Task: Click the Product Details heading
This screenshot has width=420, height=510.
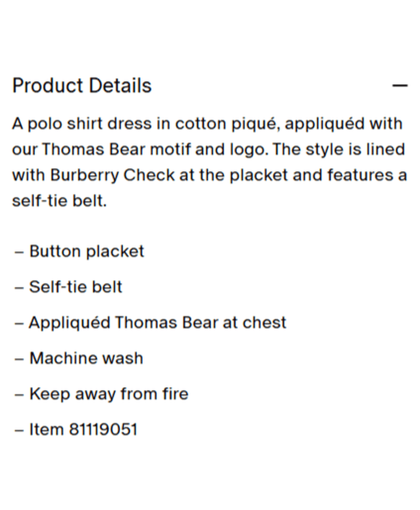Action: click(82, 86)
